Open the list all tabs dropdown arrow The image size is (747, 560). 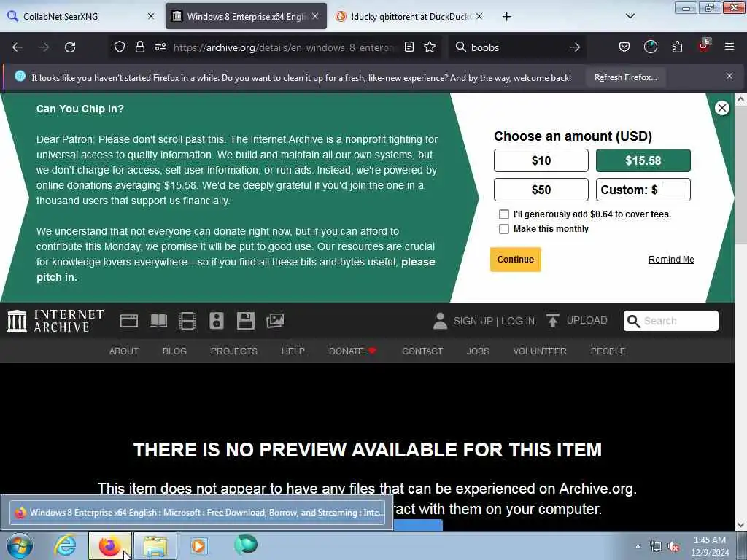(x=630, y=16)
